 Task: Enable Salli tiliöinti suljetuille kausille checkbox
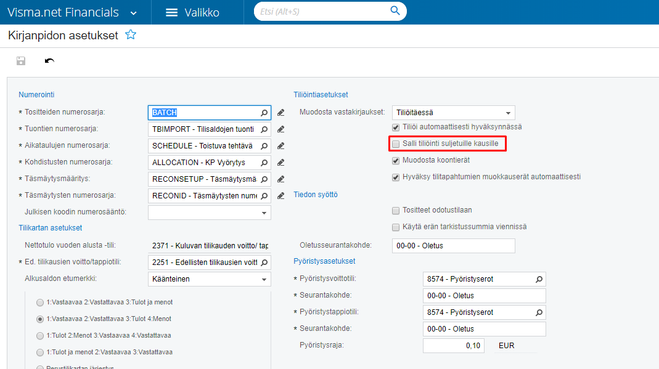click(x=395, y=144)
